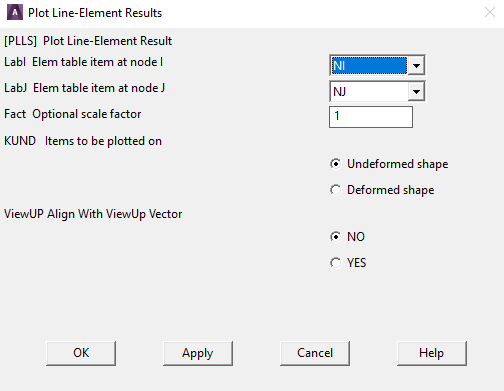Click the Apply button

198,353
